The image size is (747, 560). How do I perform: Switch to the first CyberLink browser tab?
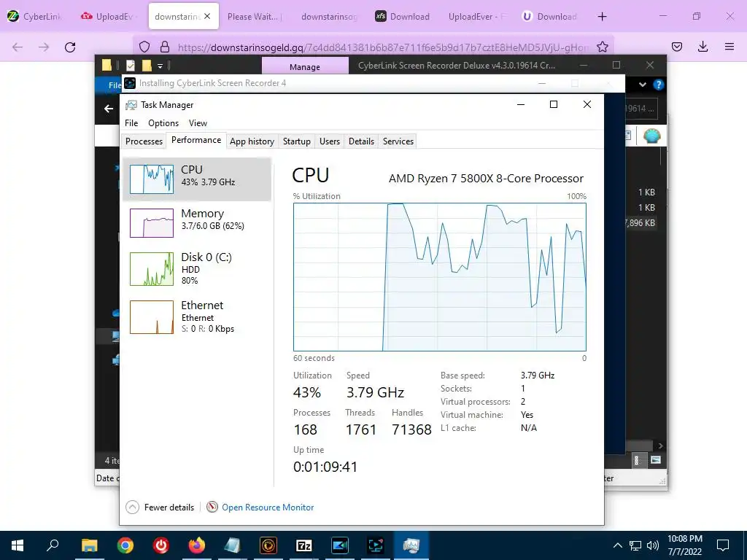tap(35, 16)
